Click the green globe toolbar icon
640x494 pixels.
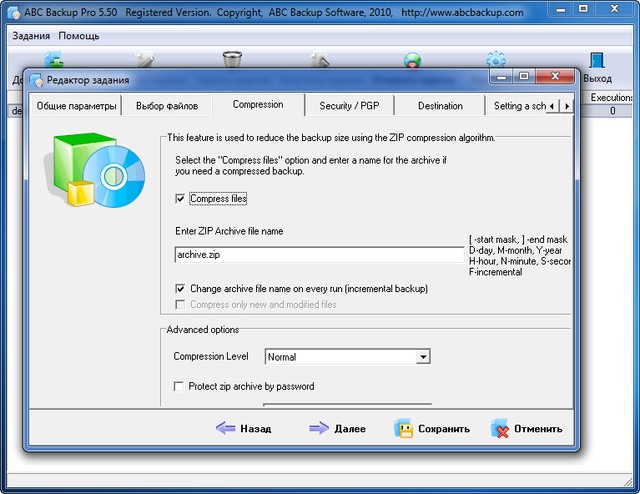pyautogui.click(x=412, y=61)
